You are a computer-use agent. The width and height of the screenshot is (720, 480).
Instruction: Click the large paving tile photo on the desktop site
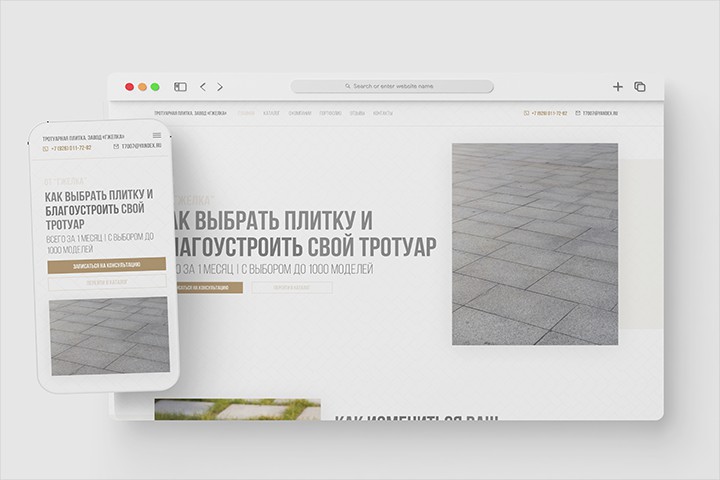point(535,244)
